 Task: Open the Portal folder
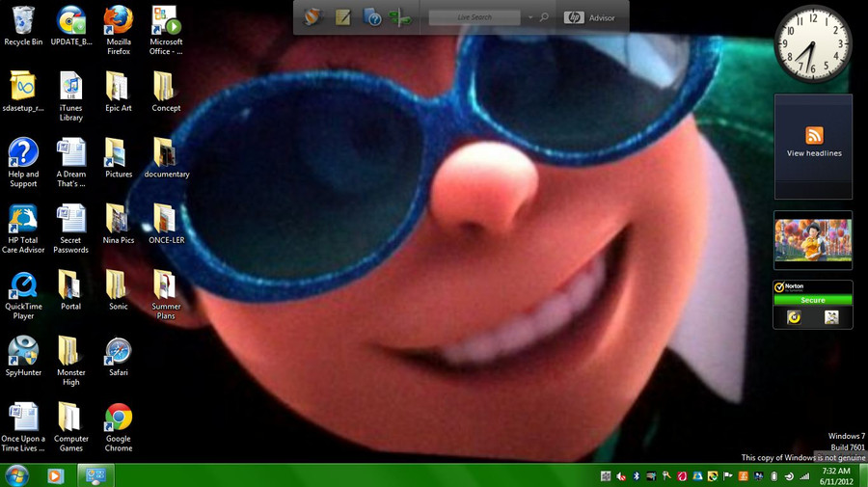[x=70, y=290]
